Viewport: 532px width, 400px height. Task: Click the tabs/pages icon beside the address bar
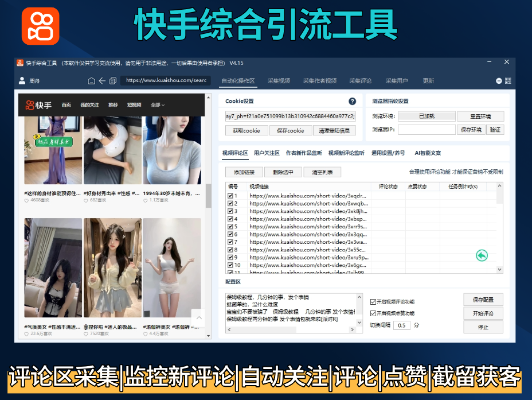pyautogui.click(x=113, y=81)
